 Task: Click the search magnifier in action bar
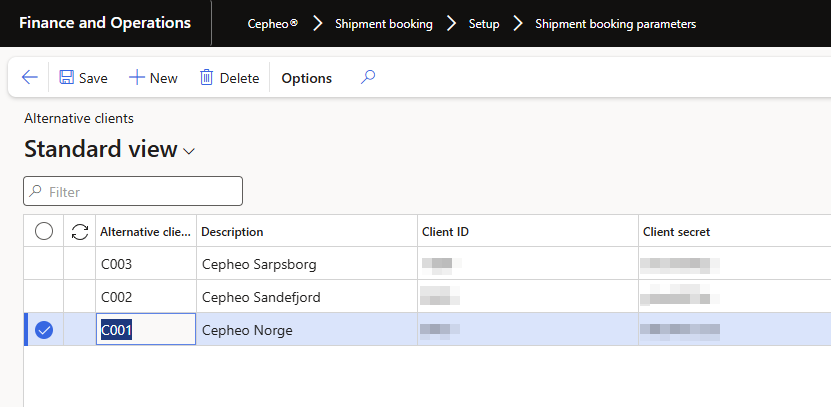(368, 77)
